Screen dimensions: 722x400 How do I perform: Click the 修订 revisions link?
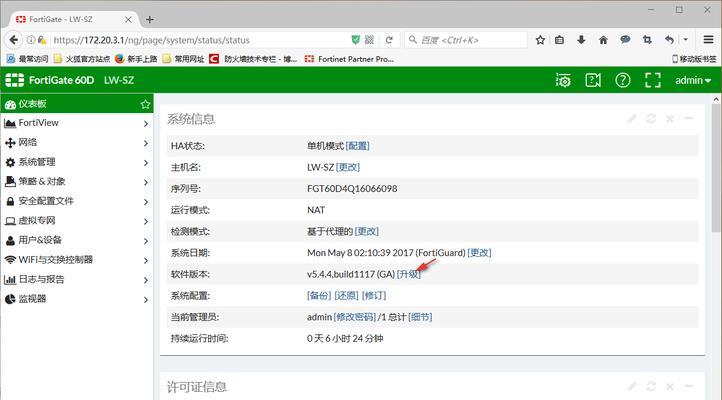point(374,296)
